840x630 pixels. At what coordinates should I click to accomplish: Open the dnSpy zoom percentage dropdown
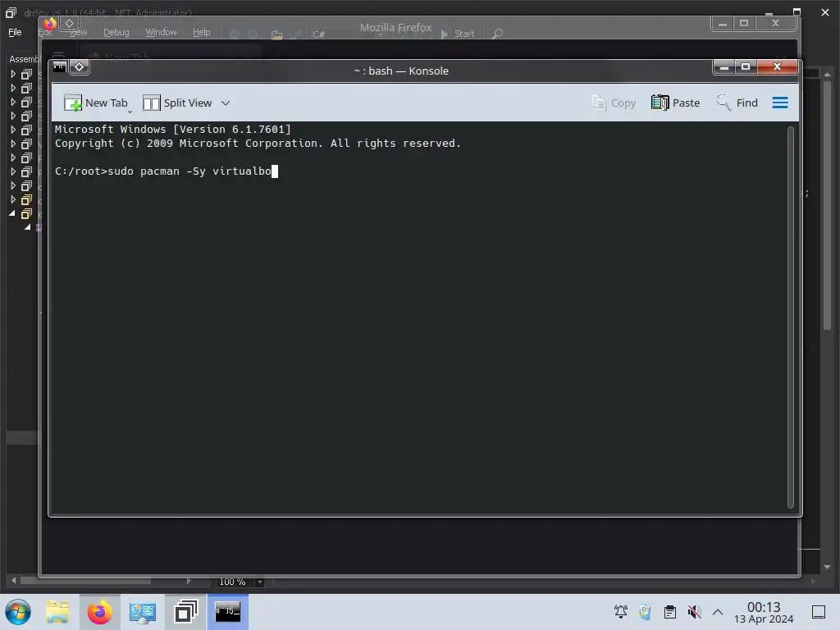coord(260,582)
